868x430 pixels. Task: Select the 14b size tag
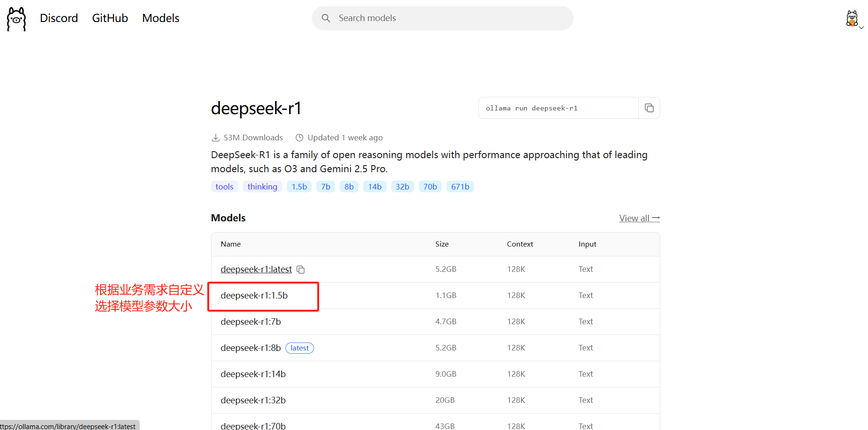[375, 187]
